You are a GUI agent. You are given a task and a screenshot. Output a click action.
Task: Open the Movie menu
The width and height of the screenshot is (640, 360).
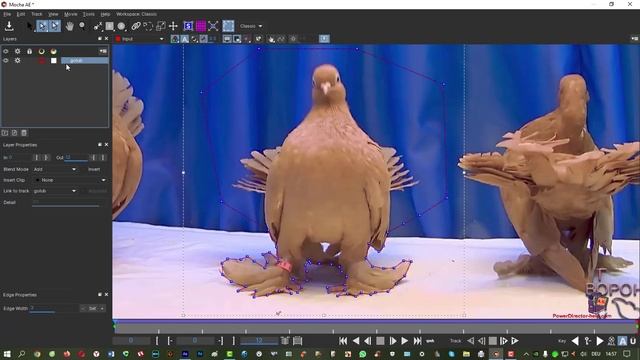pyautogui.click(x=71, y=14)
